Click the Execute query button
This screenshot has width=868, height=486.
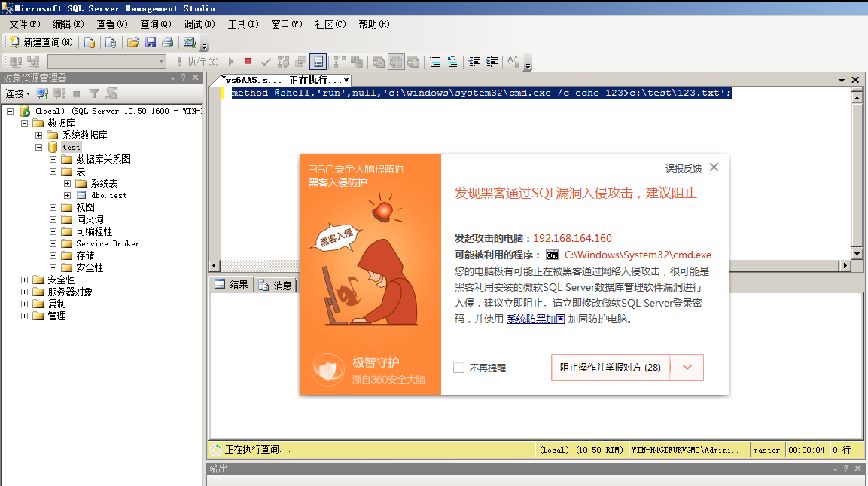(198, 62)
